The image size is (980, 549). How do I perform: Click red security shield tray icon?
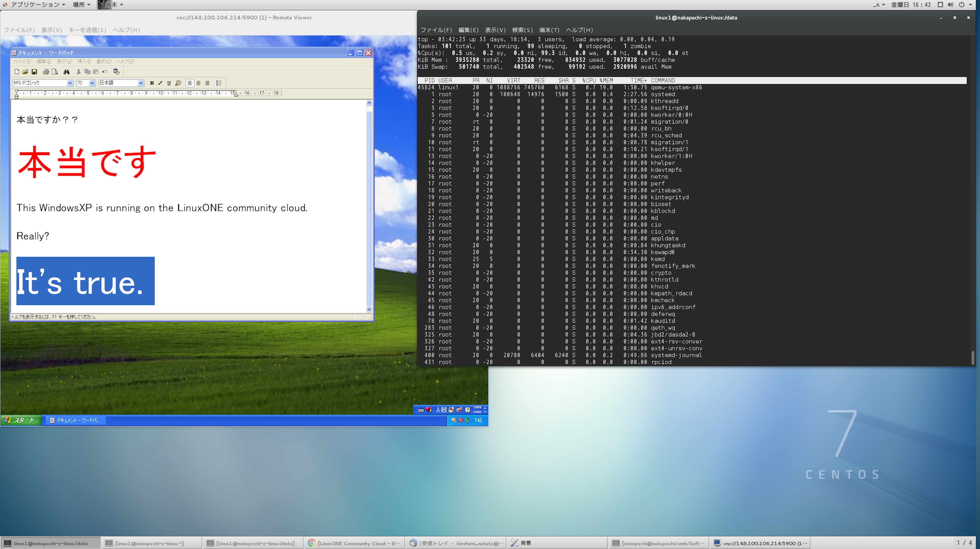click(461, 420)
